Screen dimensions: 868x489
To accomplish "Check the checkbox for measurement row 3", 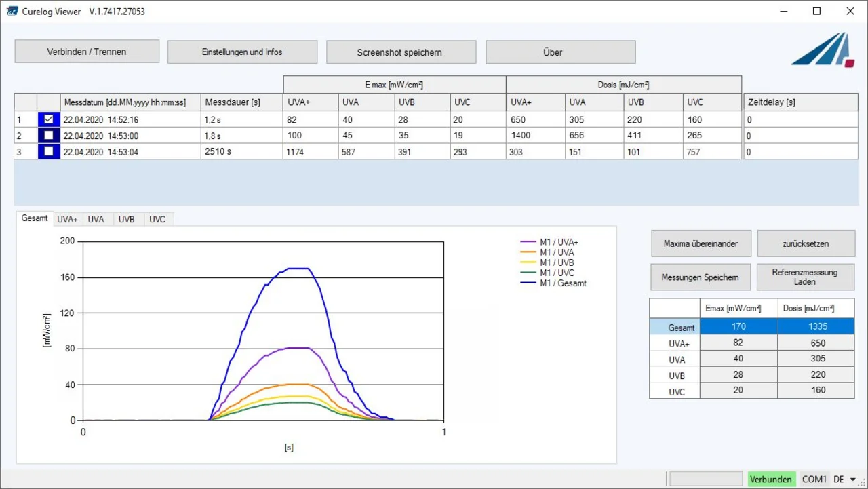I will pyautogui.click(x=48, y=152).
